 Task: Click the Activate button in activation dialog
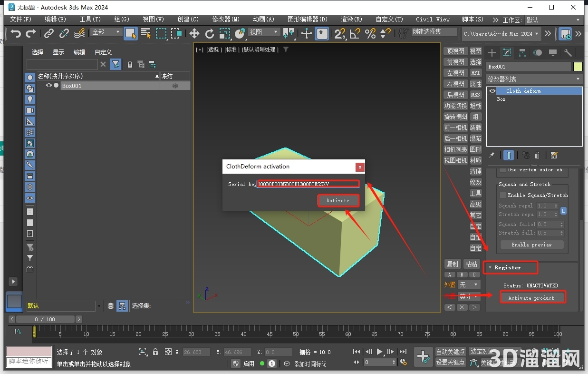(338, 201)
